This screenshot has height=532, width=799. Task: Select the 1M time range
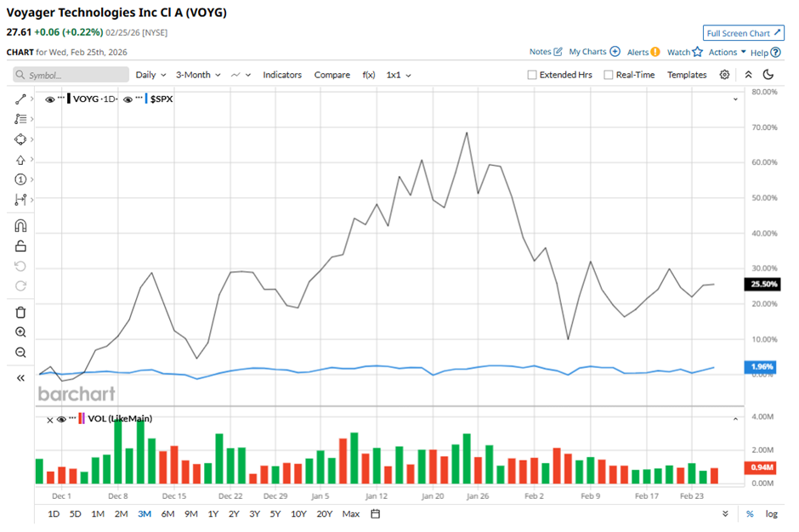pos(98,513)
